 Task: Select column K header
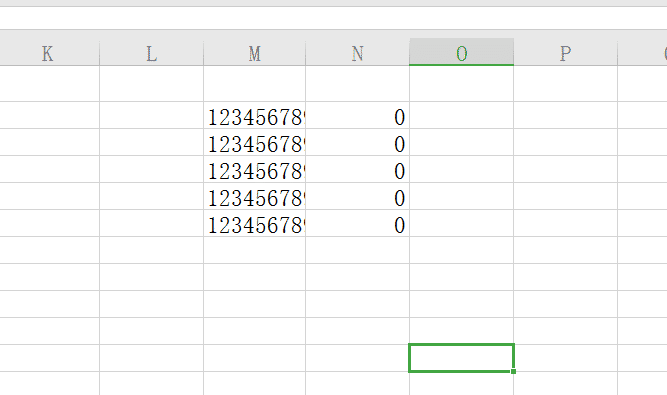click(x=49, y=54)
